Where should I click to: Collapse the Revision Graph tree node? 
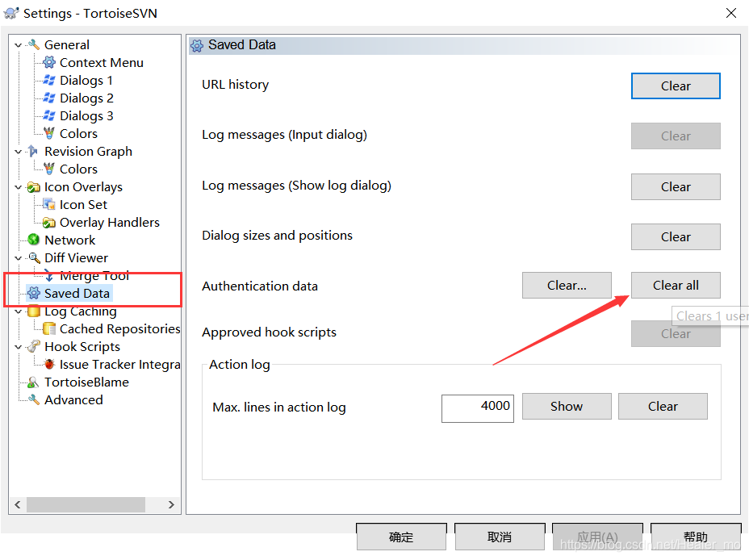click(18, 152)
